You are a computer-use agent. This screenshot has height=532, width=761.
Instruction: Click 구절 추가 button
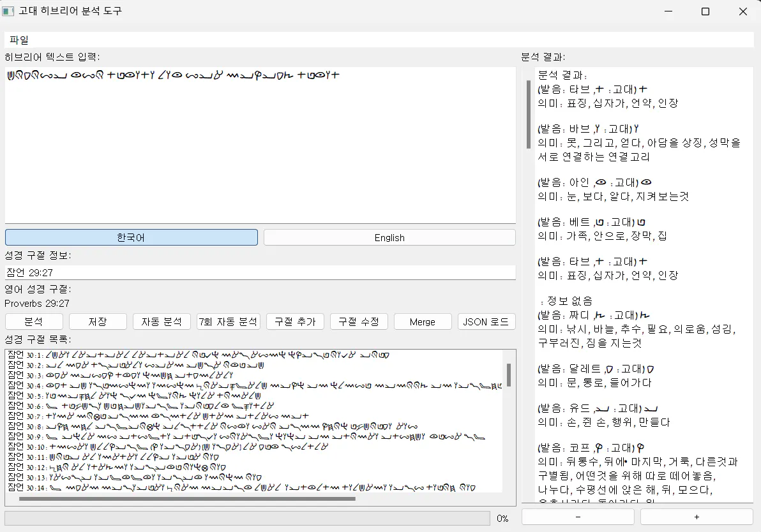click(295, 321)
